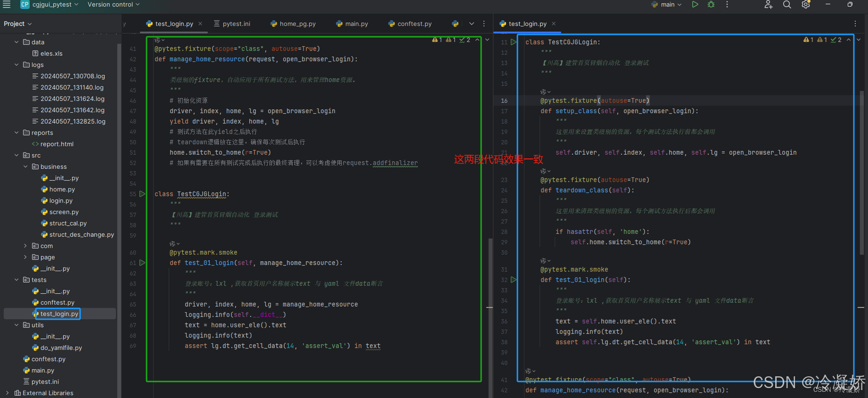The image size is (868, 398).
Task: Expand the page package
Action: tap(25, 257)
